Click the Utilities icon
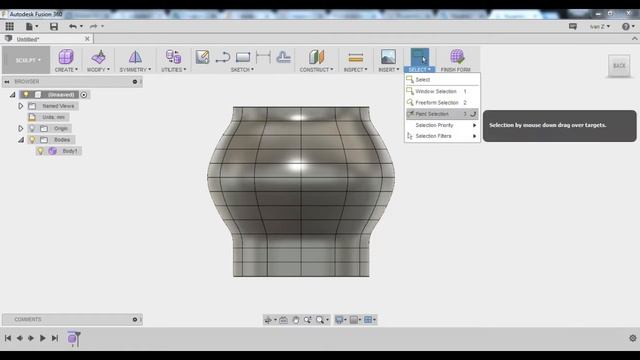640x360 pixels. (x=173, y=57)
